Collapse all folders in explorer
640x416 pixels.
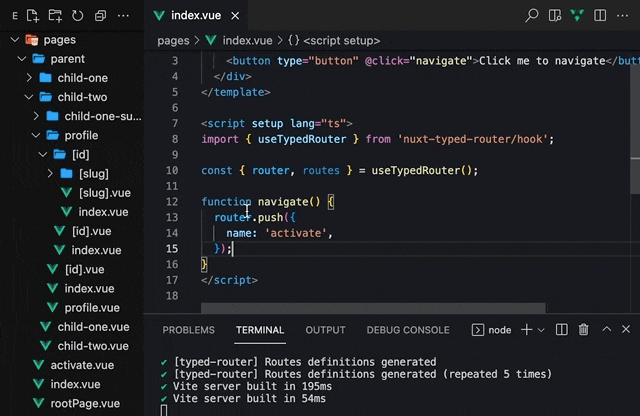click(100, 16)
